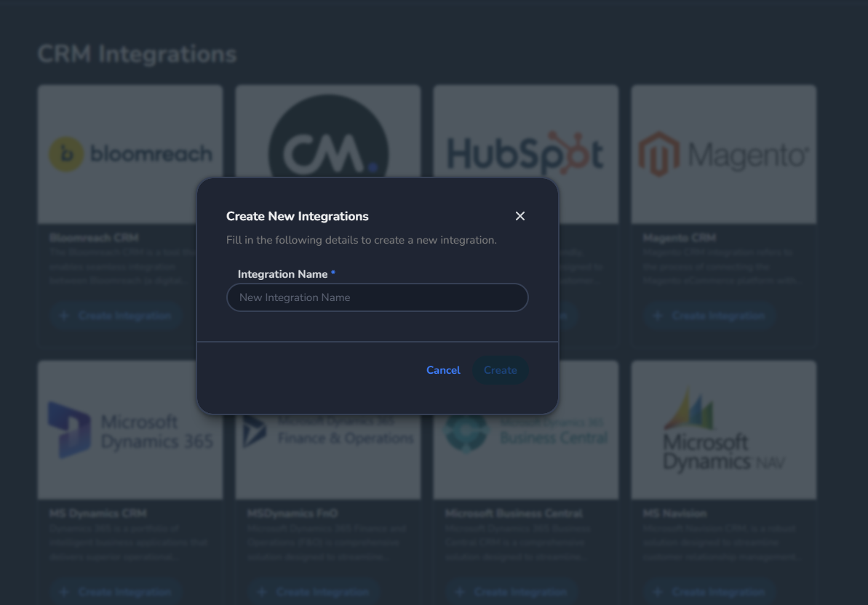Click the MS Dynamics CRM card title
The image size is (868, 605).
pos(98,514)
